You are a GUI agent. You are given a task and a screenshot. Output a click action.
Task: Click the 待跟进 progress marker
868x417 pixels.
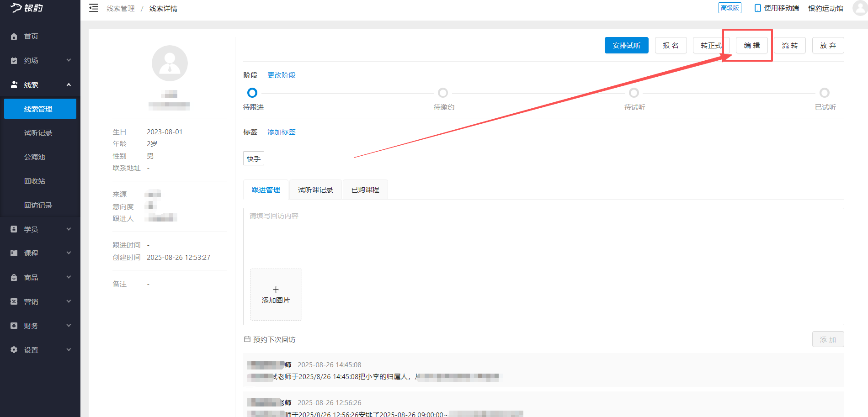click(x=252, y=93)
